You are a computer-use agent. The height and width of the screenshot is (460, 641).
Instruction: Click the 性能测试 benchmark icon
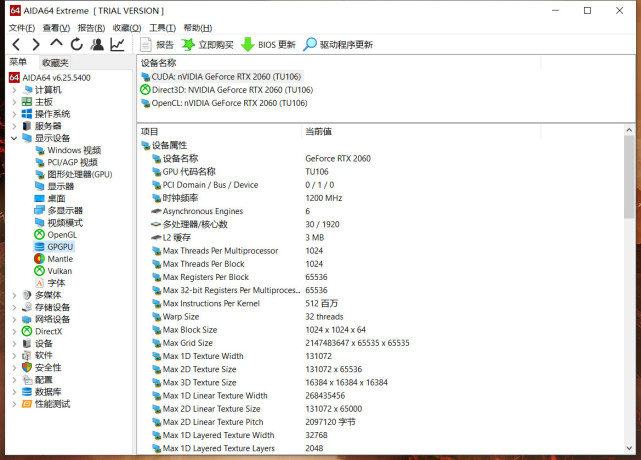point(27,404)
